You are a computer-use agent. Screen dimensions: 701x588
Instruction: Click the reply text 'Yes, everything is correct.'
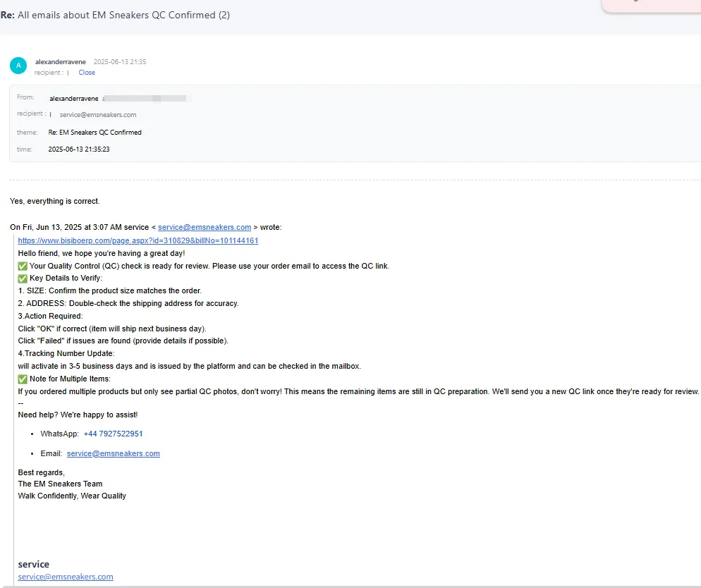54,201
